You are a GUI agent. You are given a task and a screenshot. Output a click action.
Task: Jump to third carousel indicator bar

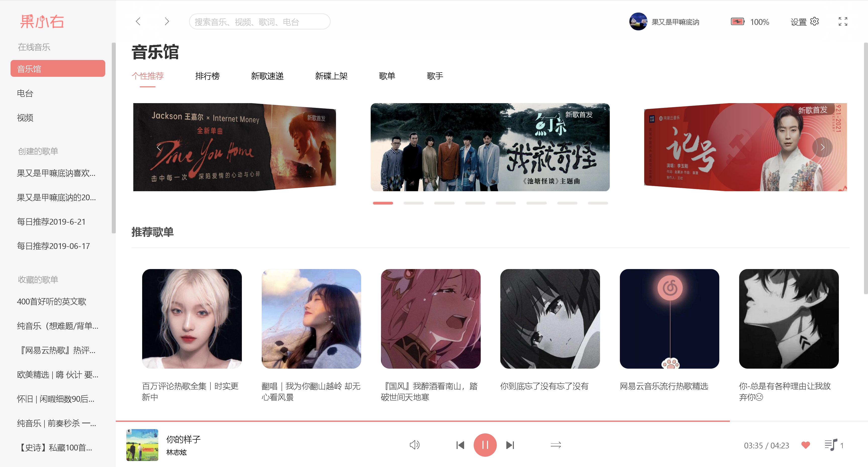coord(444,203)
